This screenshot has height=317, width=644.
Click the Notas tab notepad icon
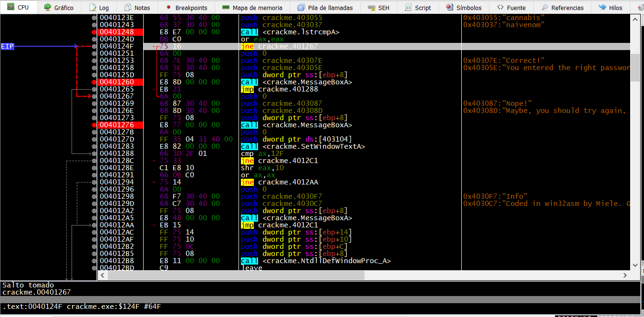click(x=128, y=8)
